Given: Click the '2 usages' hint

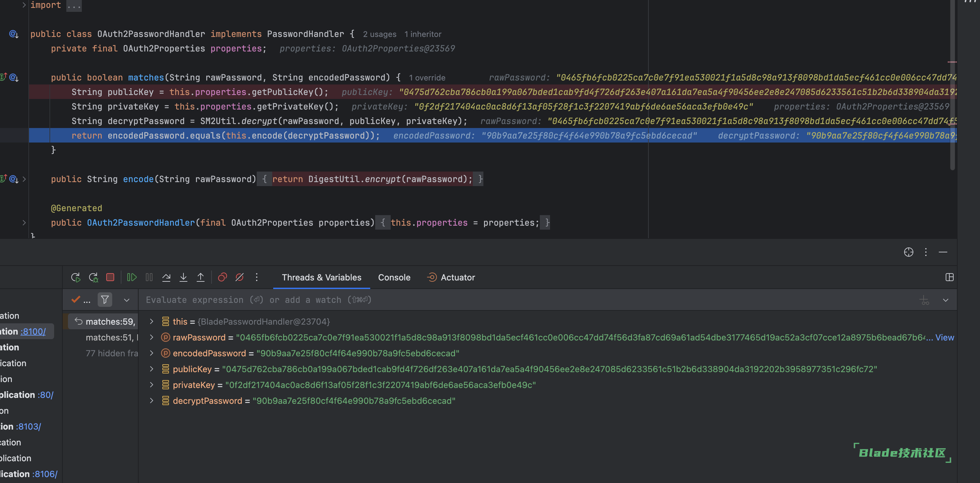Looking at the screenshot, I should (x=380, y=34).
